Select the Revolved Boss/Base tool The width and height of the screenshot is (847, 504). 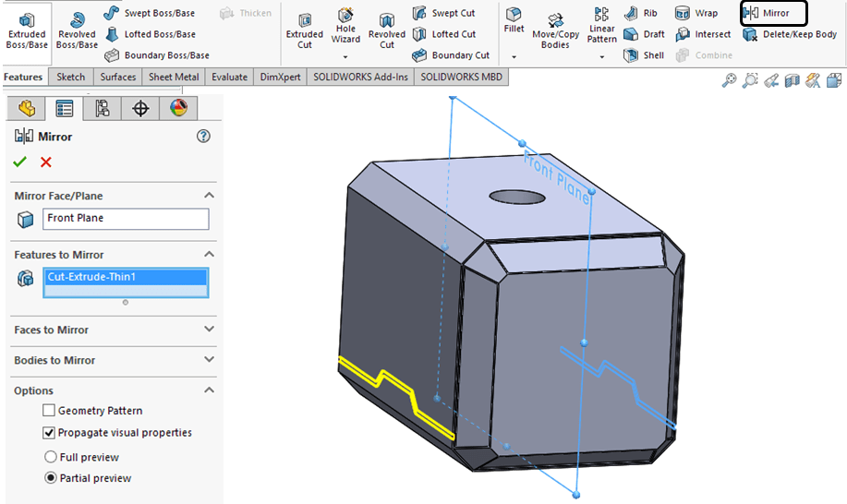pyautogui.click(x=77, y=20)
